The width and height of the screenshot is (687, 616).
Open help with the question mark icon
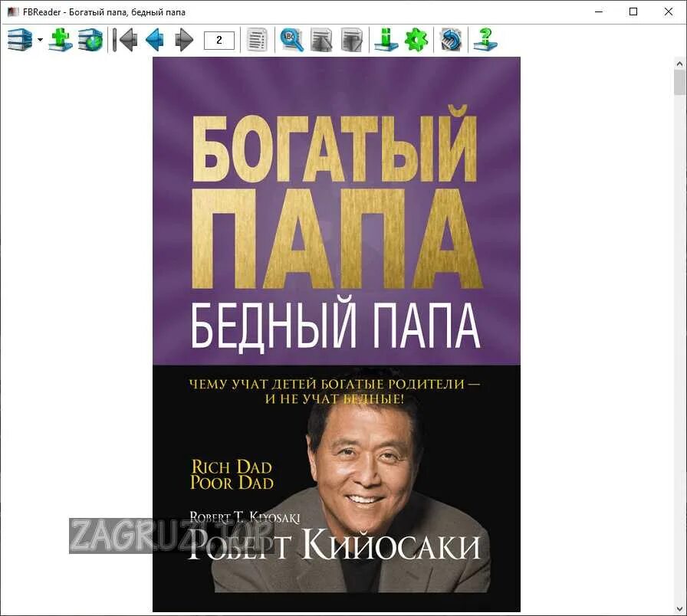[485, 40]
